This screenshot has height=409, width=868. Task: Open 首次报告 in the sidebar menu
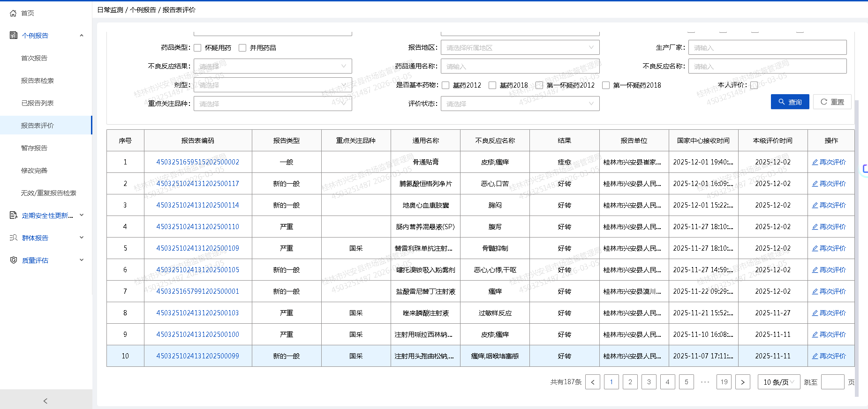pyautogui.click(x=34, y=58)
